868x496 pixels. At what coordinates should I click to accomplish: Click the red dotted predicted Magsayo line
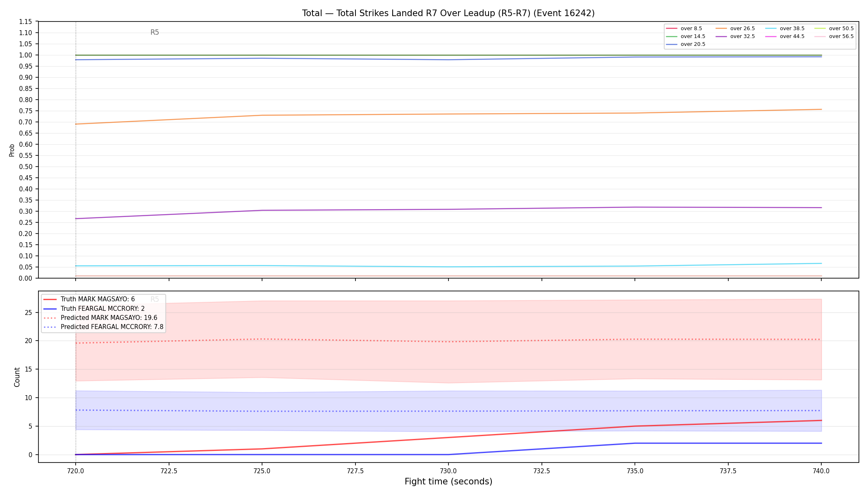pos(448,342)
